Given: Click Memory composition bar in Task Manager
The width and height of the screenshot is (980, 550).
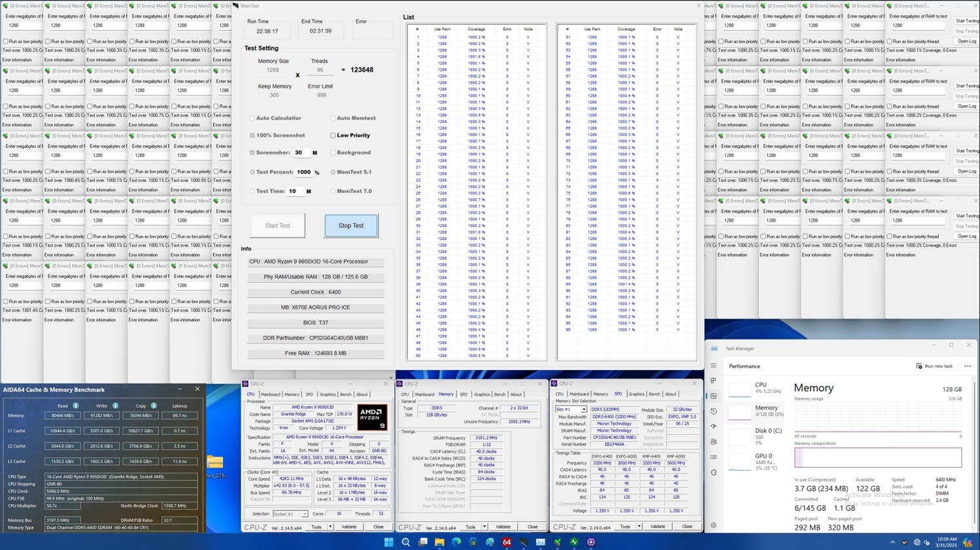Looking at the screenshot, I should 878,457.
